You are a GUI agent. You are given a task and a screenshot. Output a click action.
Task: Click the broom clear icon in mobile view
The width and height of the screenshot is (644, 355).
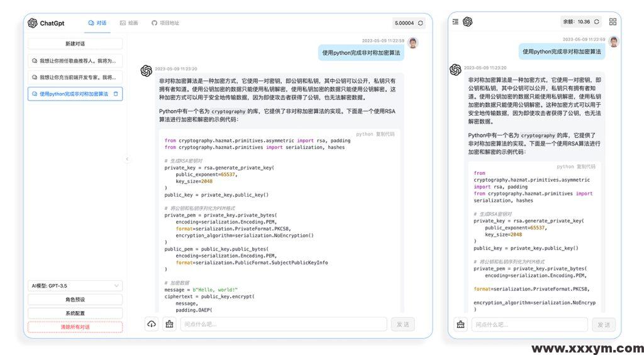tap(460, 324)
